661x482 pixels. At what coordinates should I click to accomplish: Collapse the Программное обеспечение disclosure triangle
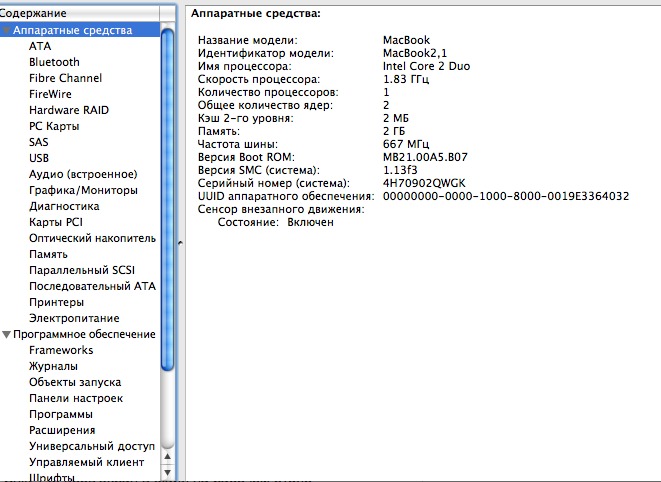(x=7, y=335)
